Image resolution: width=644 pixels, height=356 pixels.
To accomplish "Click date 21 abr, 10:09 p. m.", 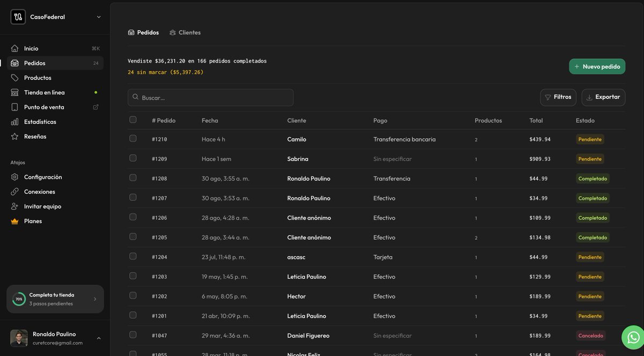I will [x=225, y=316].
